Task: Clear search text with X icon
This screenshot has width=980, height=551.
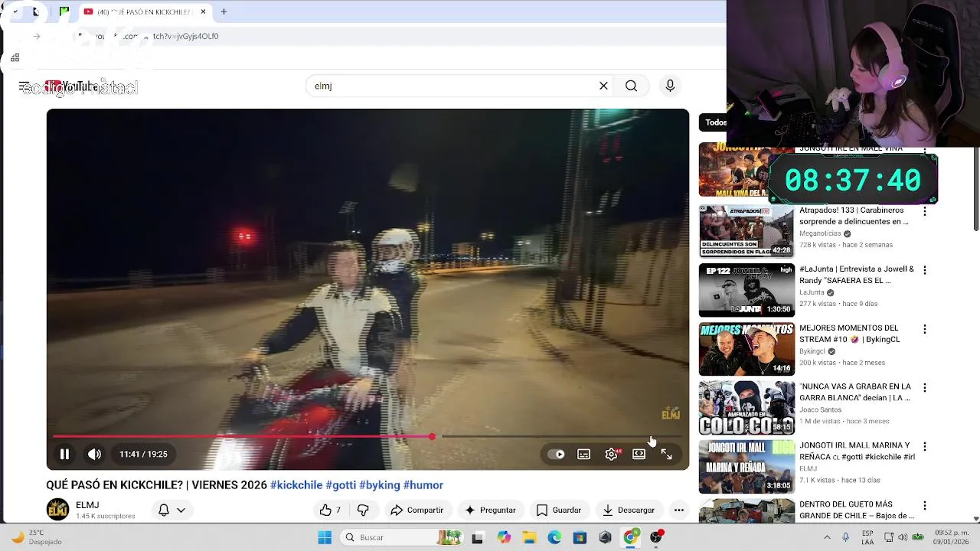Action: pyautogui.click(x=603, y=86)
